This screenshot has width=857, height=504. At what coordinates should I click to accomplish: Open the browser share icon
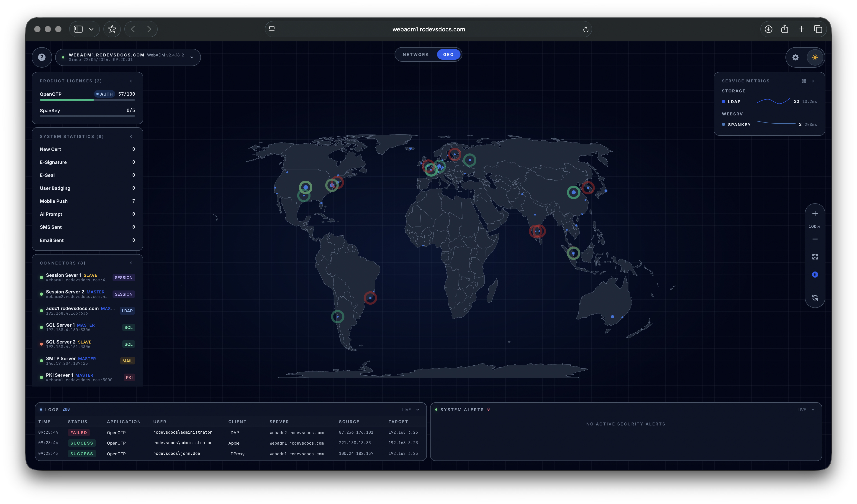[x=785, y=29]
